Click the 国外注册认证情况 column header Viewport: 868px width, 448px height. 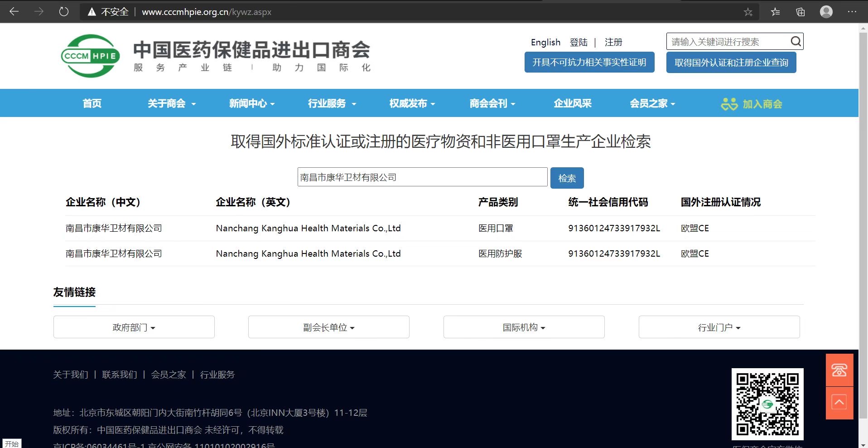point(721,202)
